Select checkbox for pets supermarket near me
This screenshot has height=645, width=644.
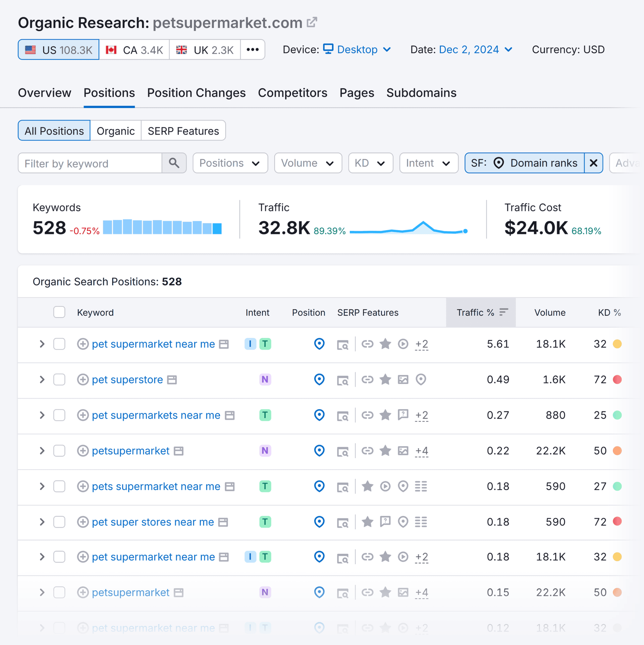pyautogui.click(x=59, y=486)
